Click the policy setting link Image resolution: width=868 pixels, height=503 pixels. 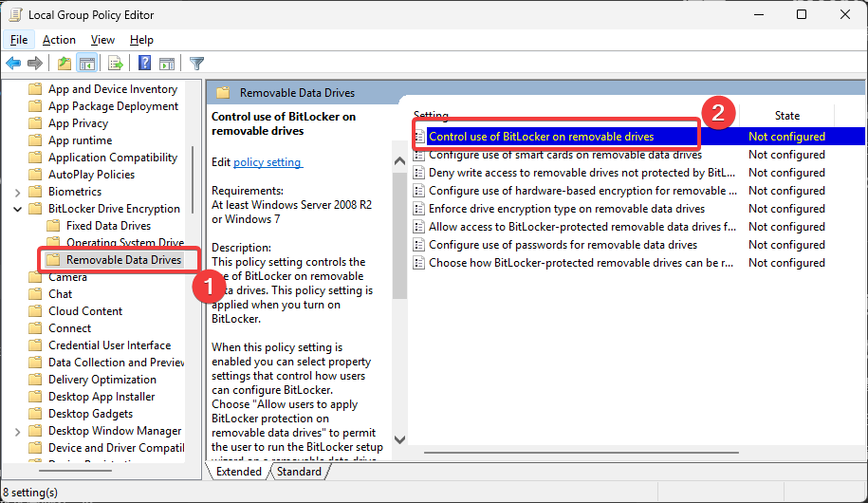point(268,162)
